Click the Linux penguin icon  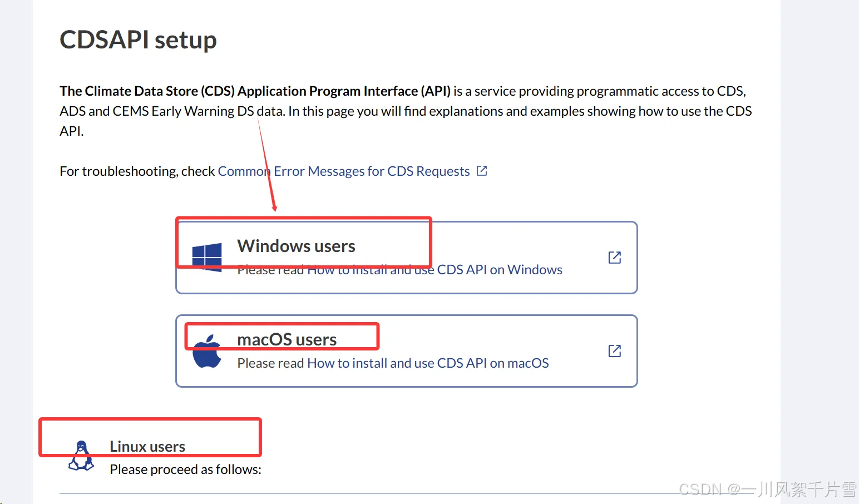tap(81, 454)
